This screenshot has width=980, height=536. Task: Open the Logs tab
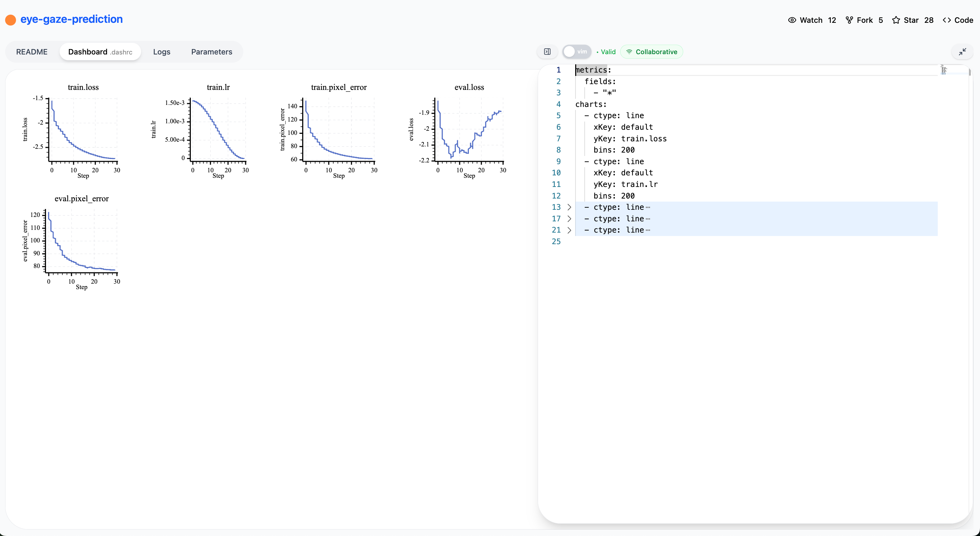pos(162,52)
